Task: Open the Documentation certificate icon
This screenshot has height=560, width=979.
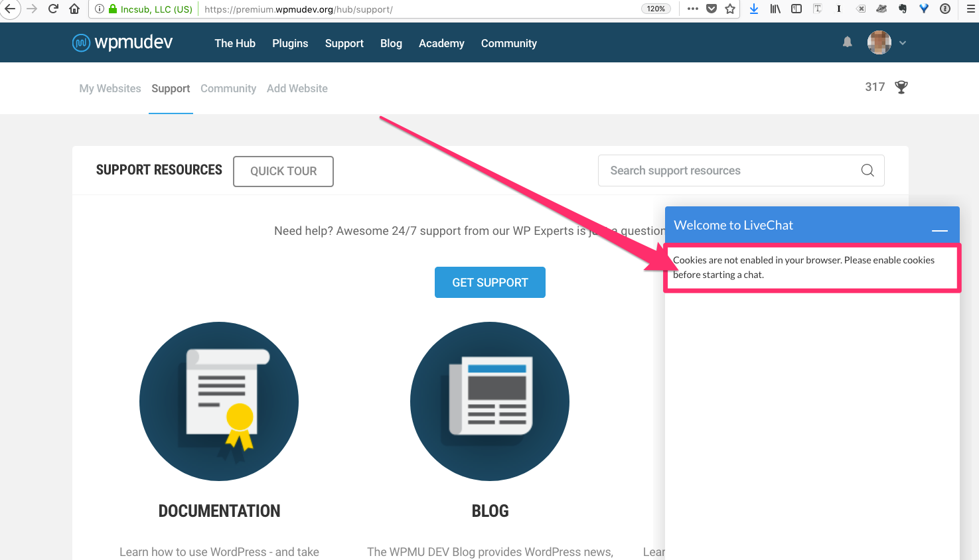Action: (x=219, y=401)
